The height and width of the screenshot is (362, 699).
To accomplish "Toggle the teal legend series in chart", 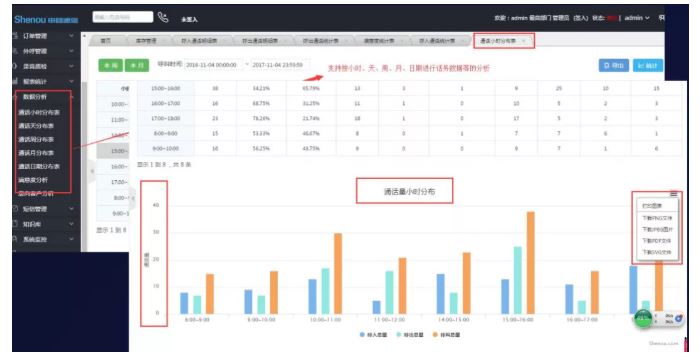I will 410,334.
